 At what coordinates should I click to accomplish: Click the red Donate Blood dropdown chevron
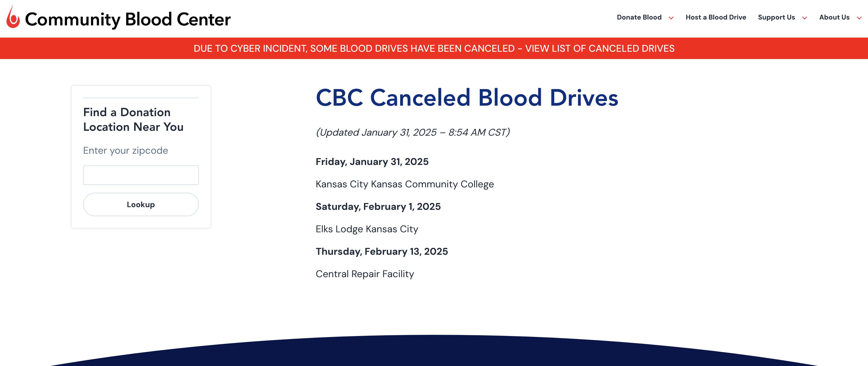pyautogui.click(x=671, y=18)
